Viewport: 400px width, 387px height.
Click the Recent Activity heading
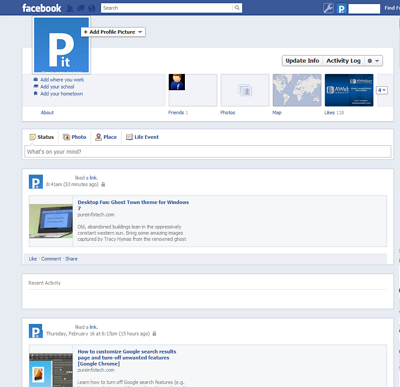pos(44,283)
